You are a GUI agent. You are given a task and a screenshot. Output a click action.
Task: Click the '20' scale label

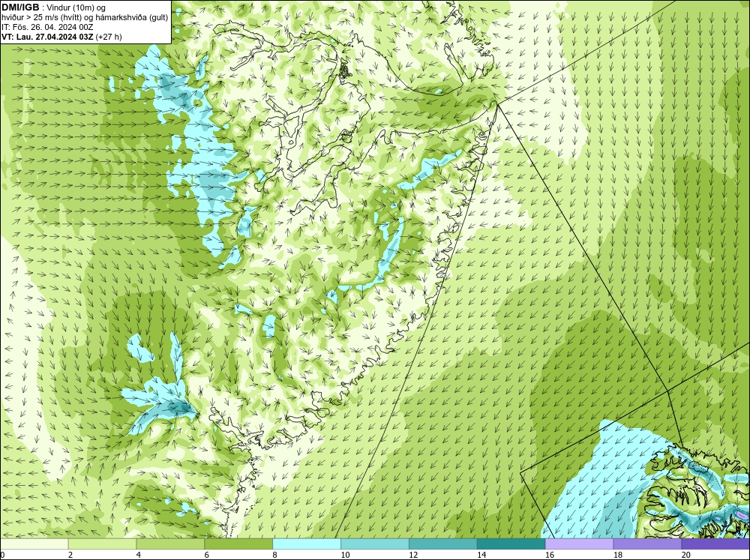point(686,555)
